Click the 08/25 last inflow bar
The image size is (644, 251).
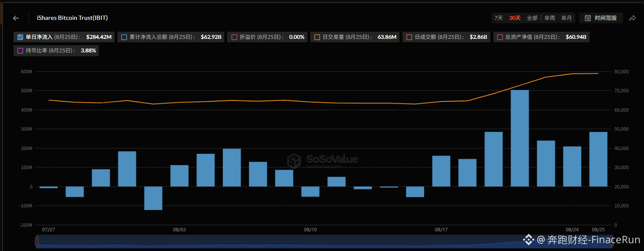point(598,159)
